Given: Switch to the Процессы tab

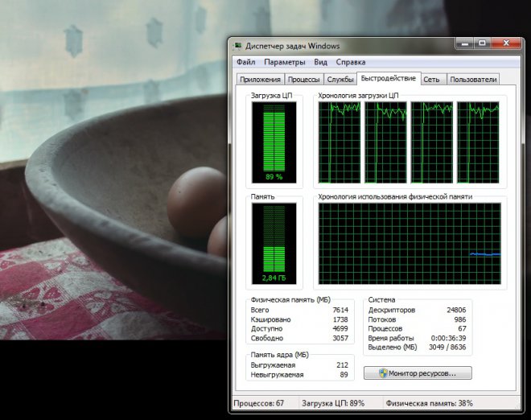Looking at the screenshot, I should pyautogui.click(x=304, y=80).
